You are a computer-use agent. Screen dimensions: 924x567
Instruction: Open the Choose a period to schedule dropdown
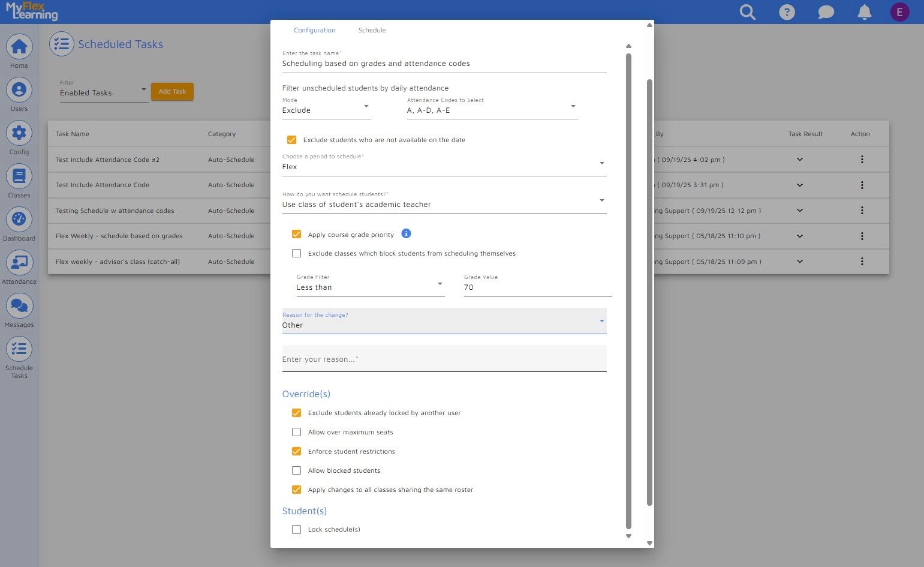click(x=444, y=164)
